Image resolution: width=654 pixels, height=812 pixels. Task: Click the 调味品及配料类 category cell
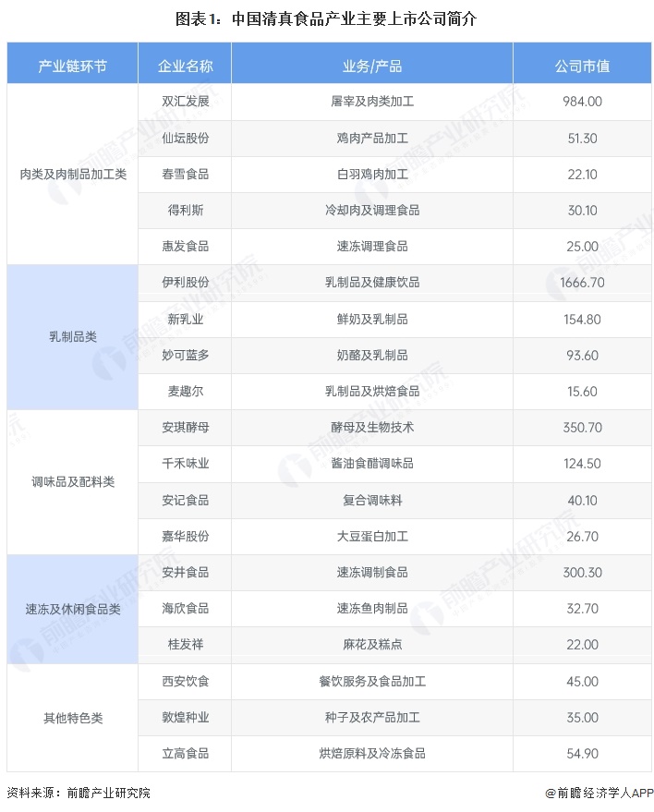[x=72, y=482]
